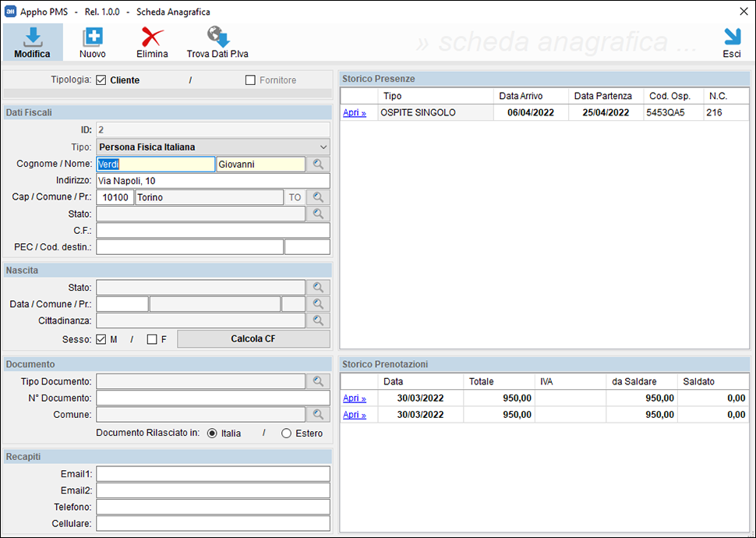Viewport: 756px width, 538px height.
Task: Select the Estero radio button
Action: [286, 434]
